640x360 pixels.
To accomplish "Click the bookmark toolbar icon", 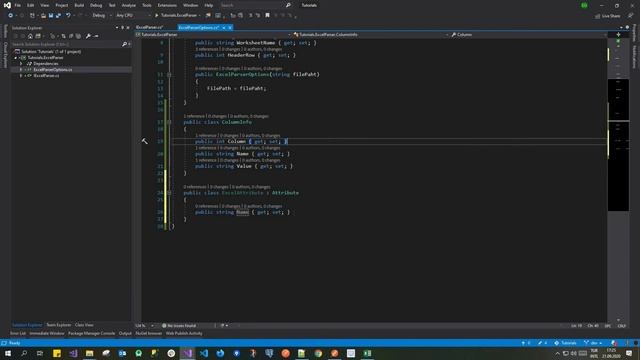I will (267, 16).
